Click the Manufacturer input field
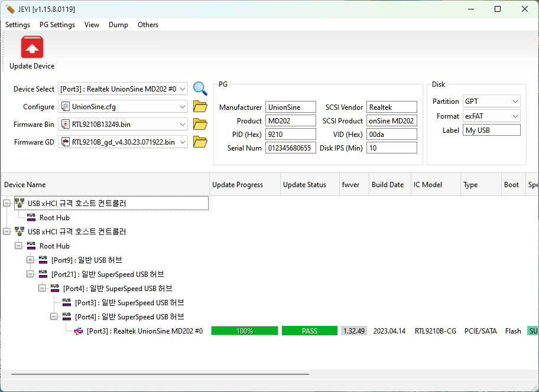Viewport: 539px width, 392px height. pos(290,107)
